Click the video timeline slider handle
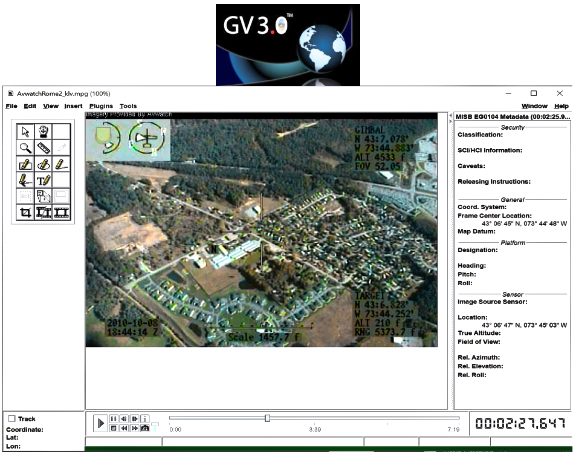 coord(267,418)
